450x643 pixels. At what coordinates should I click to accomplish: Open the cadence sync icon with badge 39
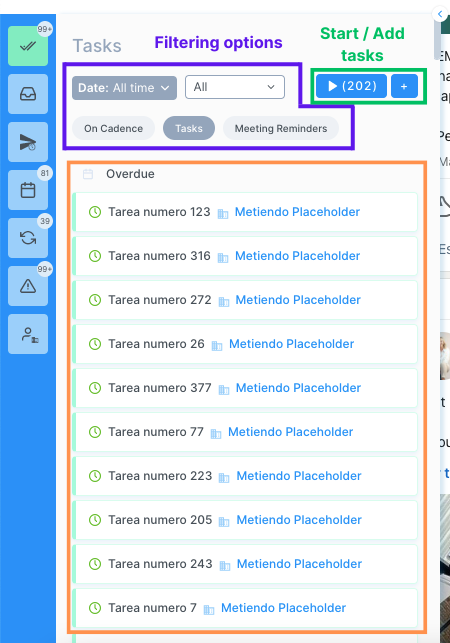(x=28, y=238)
